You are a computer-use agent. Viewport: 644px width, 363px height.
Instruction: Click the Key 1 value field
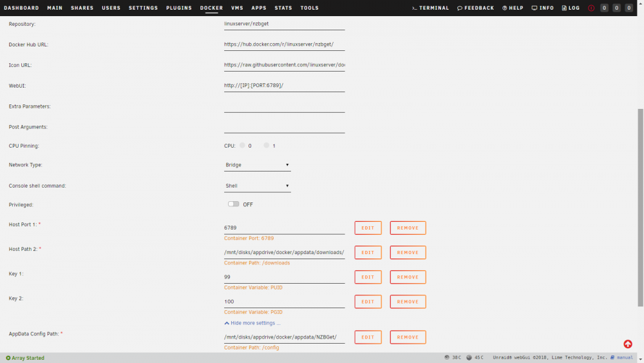(x=284, y=277)
